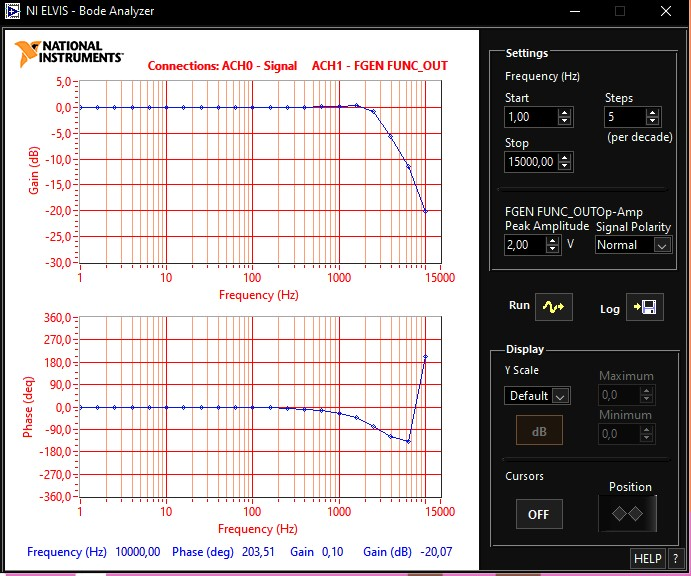Click the Minimum field showing 0,0

click(x=619, y=434)
